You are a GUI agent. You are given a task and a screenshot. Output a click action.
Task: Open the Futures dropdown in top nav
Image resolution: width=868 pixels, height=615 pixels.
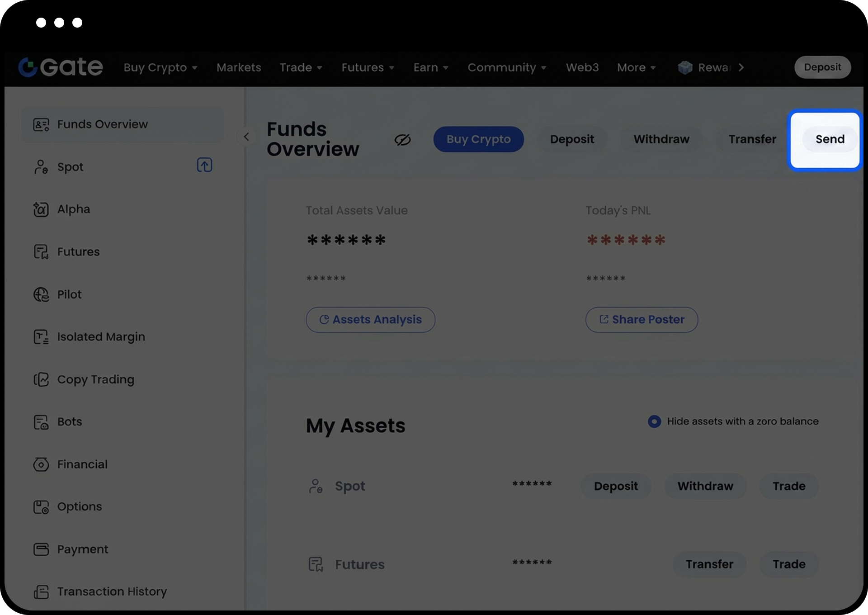(x=368, y=67)
